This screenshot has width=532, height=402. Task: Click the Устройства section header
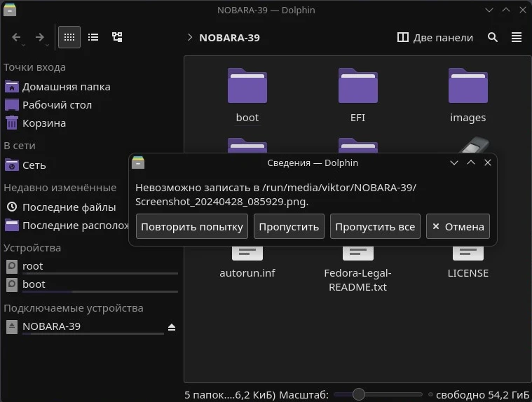click(x=32, y=248)
